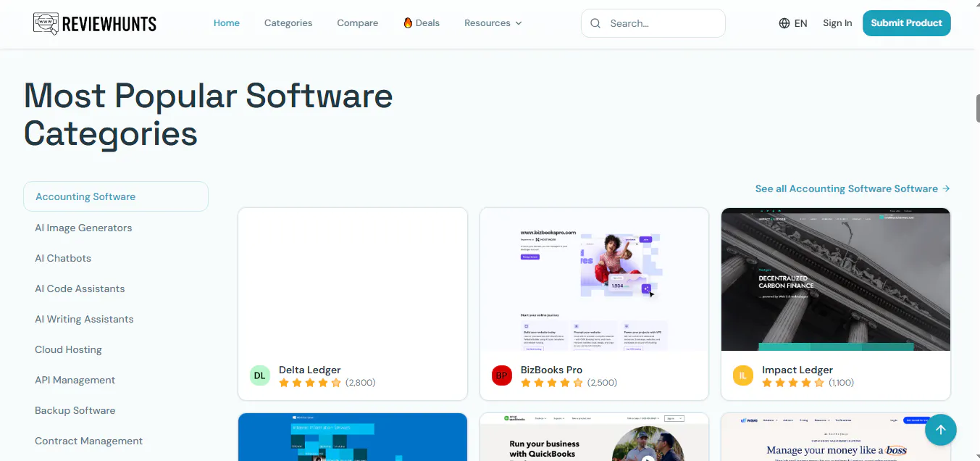Open the Impact Ledger product title

point(797,370)
